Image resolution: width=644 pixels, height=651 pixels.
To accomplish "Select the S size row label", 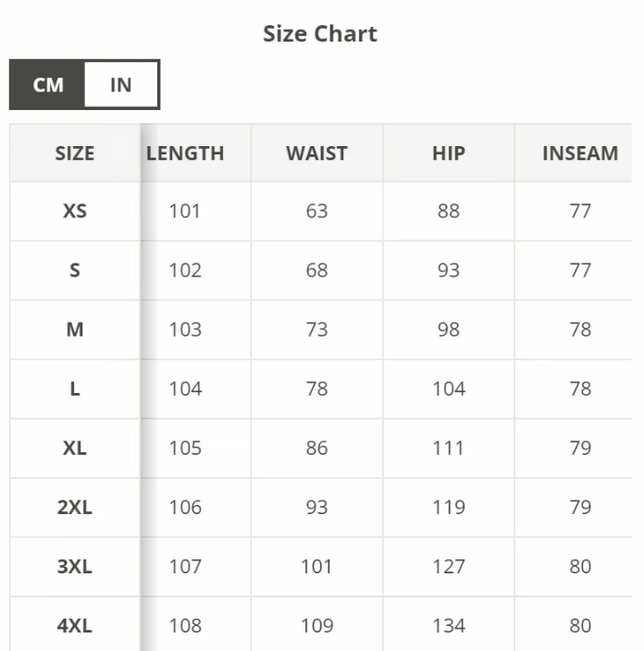I will click(75, 270).
